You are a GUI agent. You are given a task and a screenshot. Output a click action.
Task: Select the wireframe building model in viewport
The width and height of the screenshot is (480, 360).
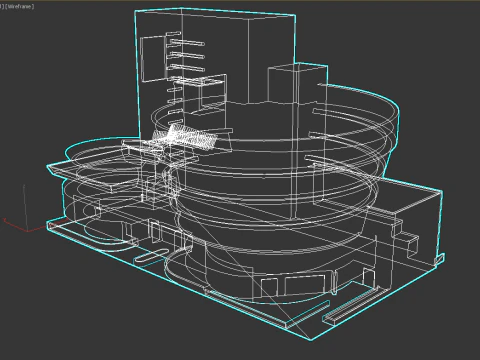[x=245, y=173]
